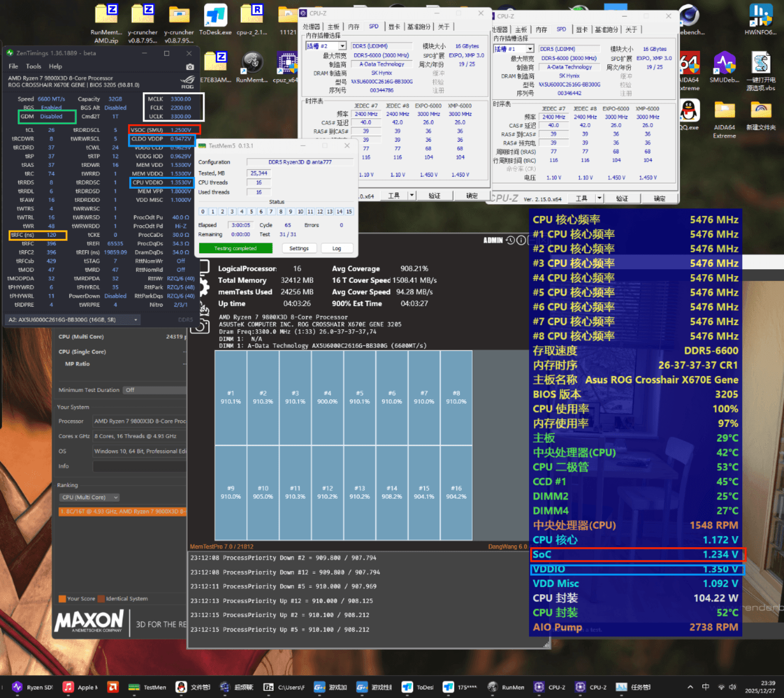Click TestMem5 Log button
This screenshot has height=698, width=784.
click(336, 248)
